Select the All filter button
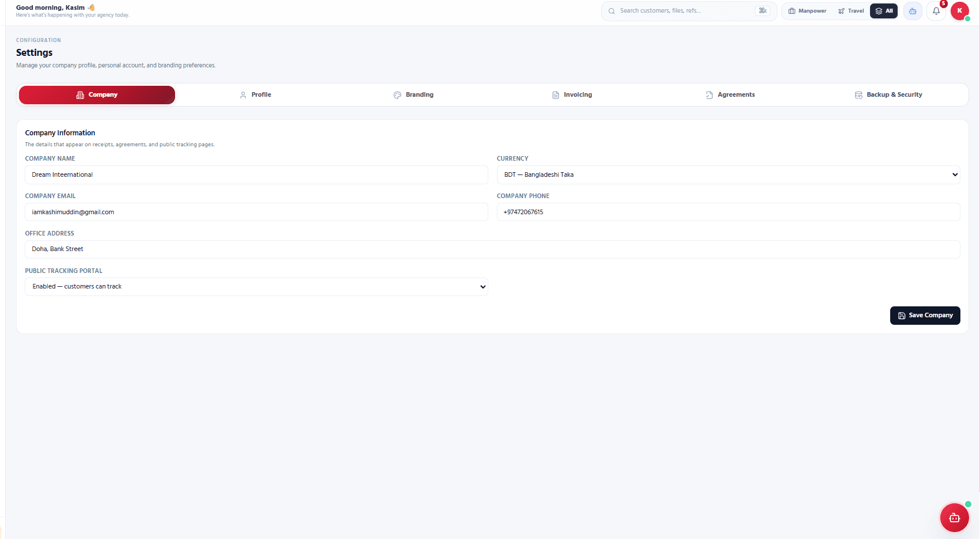Image resolution: width=980 pixels, height=539 pixels. coord(884,11)
